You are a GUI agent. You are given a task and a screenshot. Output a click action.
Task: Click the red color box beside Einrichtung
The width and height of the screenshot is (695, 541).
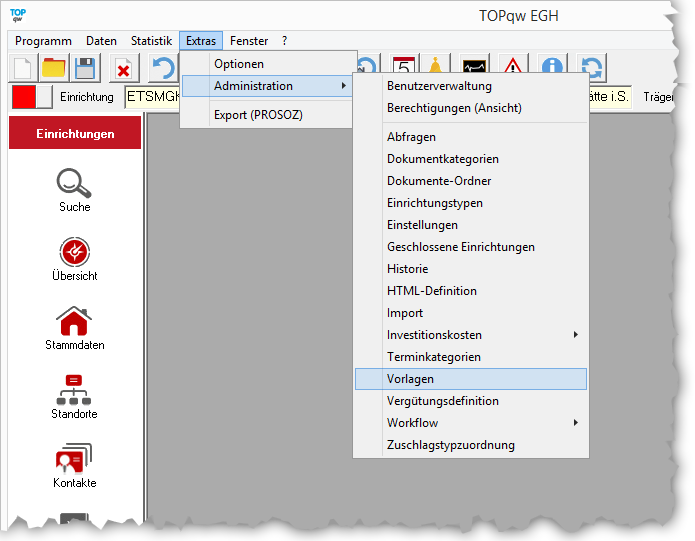click(x=23, y=97)
